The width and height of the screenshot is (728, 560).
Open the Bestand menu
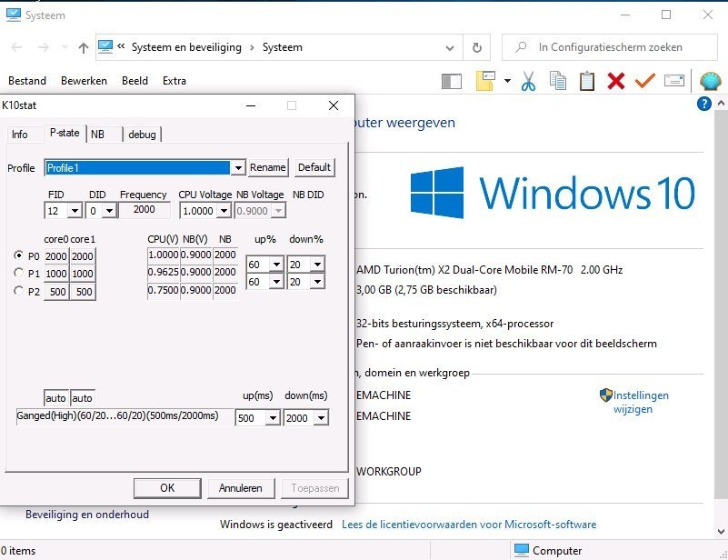point(27,81)
